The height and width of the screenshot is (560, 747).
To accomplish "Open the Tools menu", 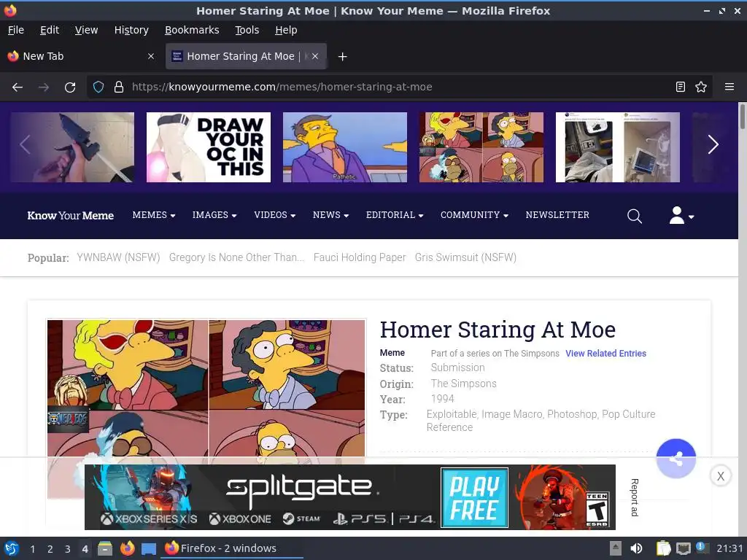I will coord(247,30).
